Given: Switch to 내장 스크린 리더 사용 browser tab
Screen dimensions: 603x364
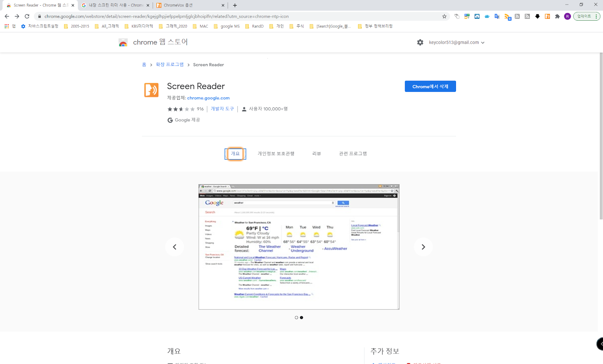Looking at the screenshot, I should tap(115, 5).
